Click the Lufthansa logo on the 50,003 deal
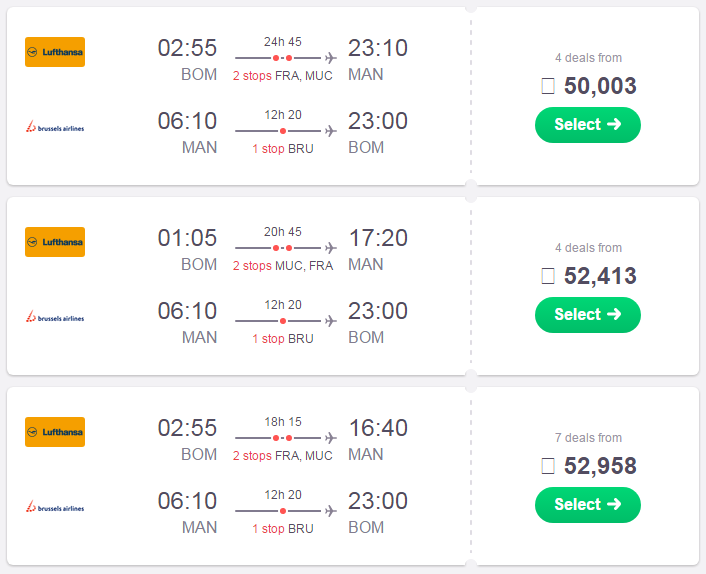The image size is (706, 574). [55, 52]
